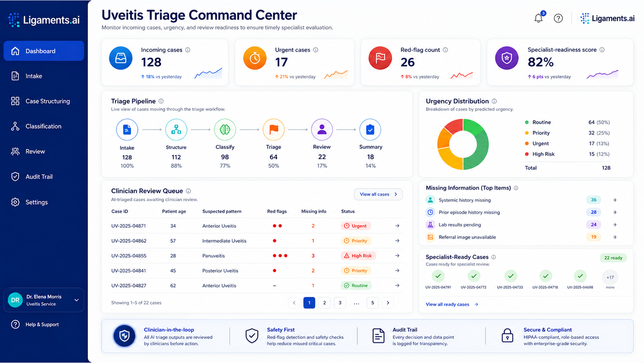Click the help question mark icon
644x363 pixels.
click(558, 18)
